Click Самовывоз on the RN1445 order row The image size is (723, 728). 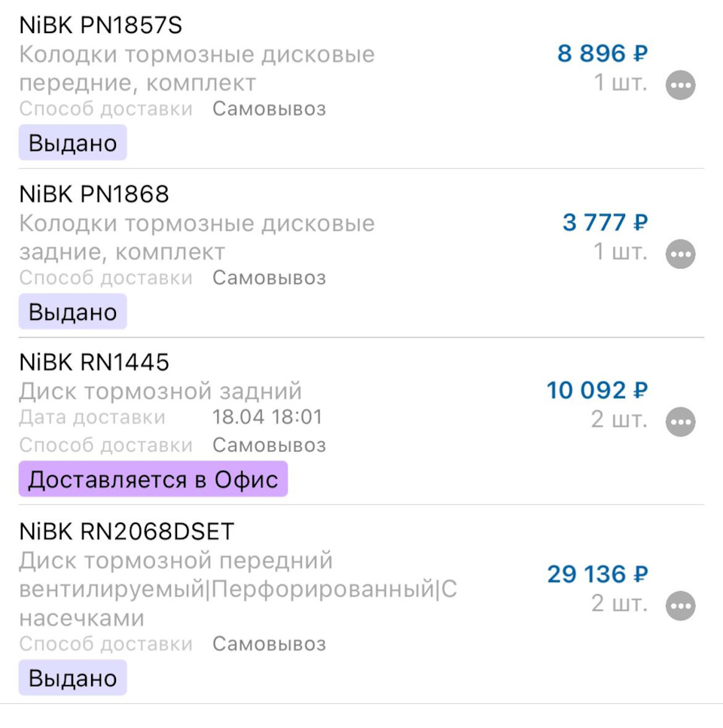270,445
